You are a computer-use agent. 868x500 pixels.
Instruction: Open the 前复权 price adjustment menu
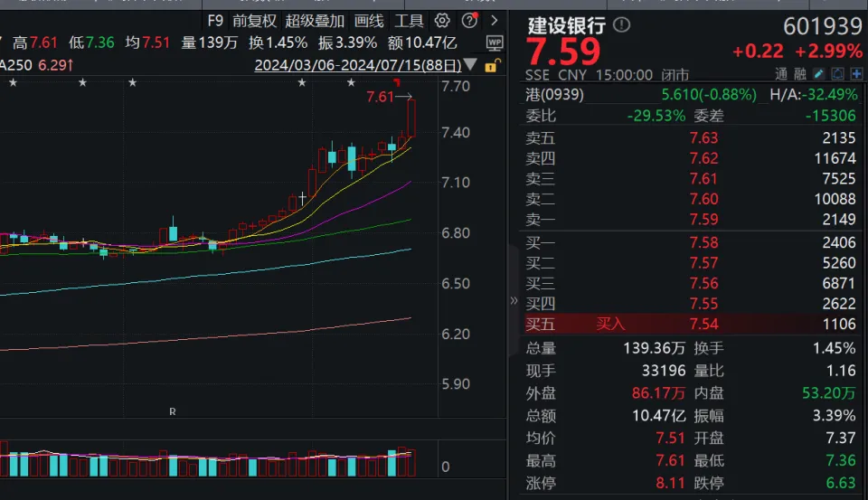254,20
